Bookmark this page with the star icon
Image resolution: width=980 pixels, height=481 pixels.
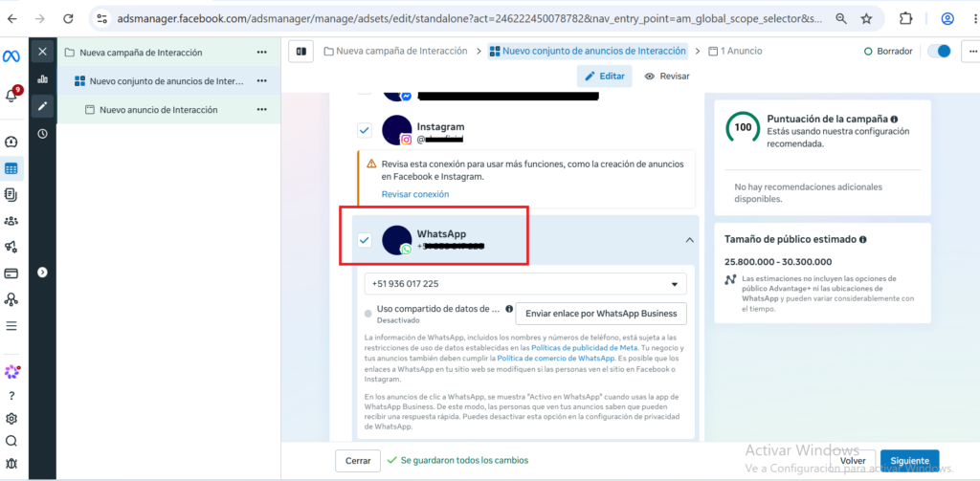[866, 19]
